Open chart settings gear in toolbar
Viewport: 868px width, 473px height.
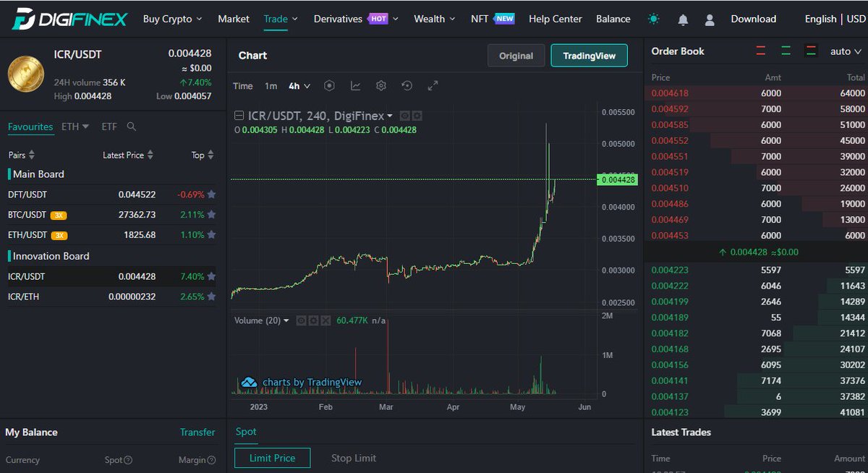coord(381,85)
